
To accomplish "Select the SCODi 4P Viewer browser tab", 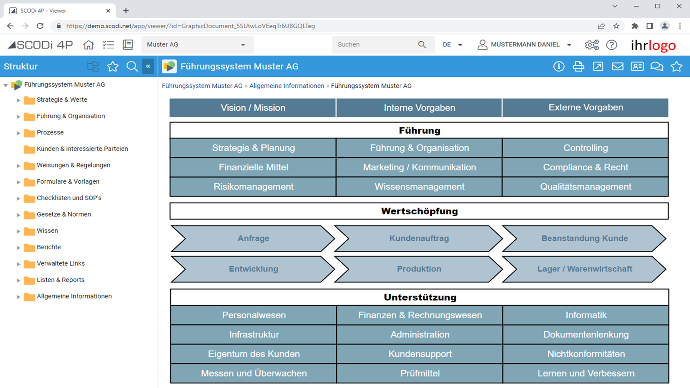I will point(59,11).
